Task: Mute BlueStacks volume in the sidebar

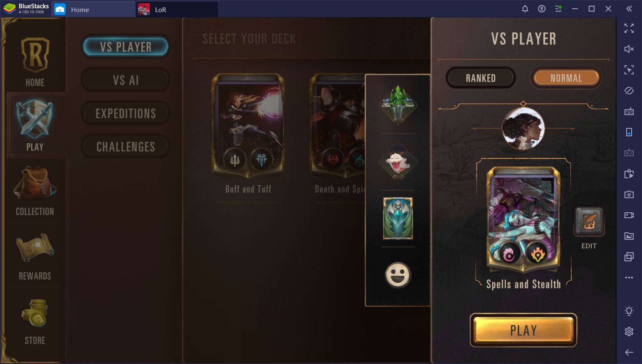Action: (x=629, y=49)
